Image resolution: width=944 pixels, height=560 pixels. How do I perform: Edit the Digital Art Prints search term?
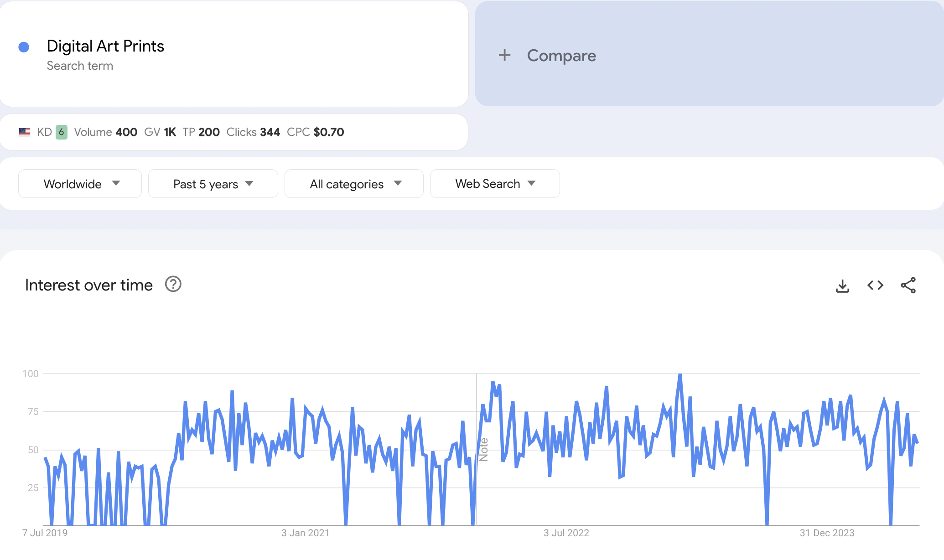(105, 46)
